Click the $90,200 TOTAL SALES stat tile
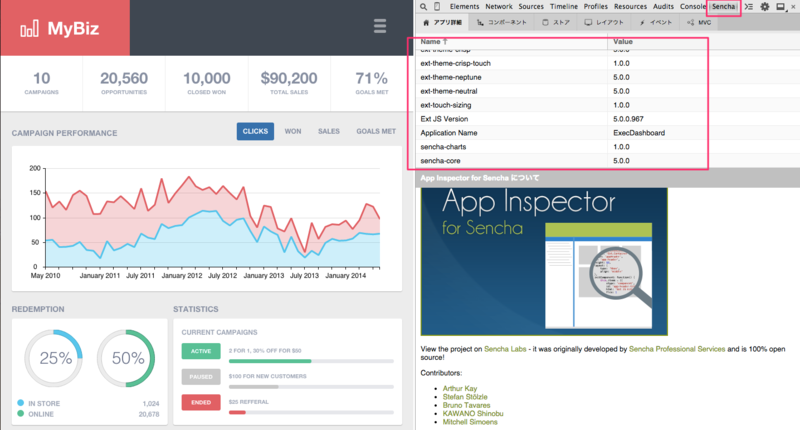Viewport: 800px width, 430px height. coord(289,84)
